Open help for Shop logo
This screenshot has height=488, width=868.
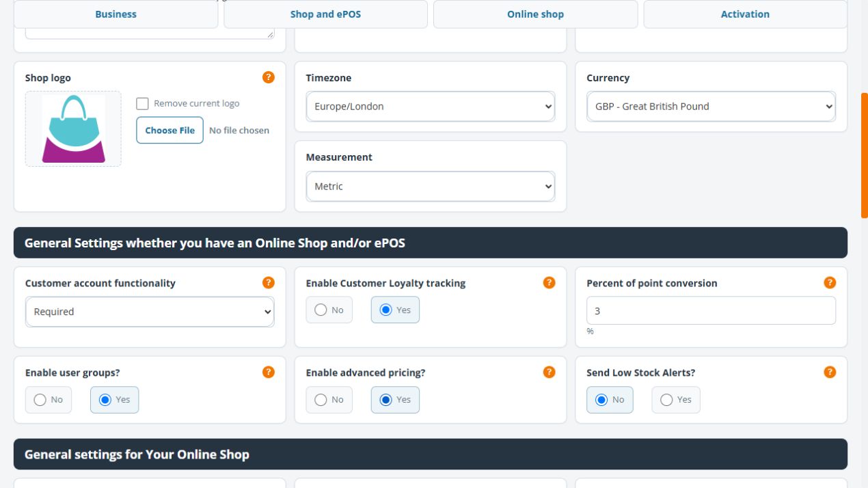[x=269, y=77]
